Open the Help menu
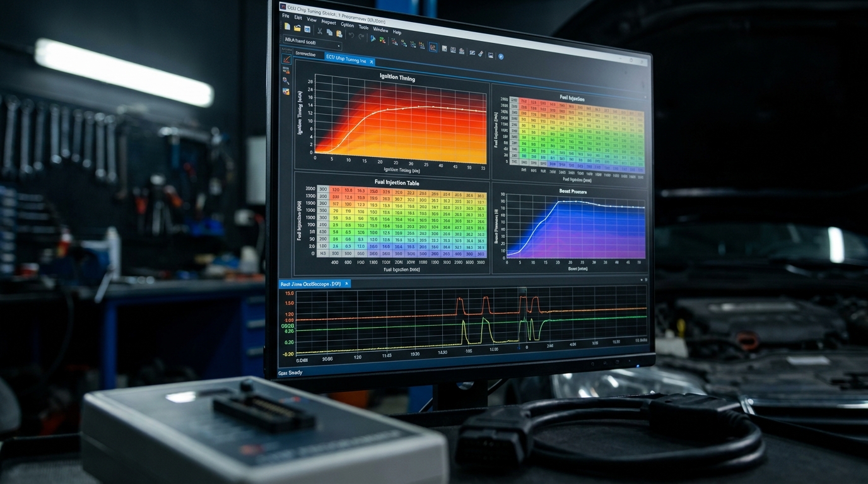 coord(397,32)
